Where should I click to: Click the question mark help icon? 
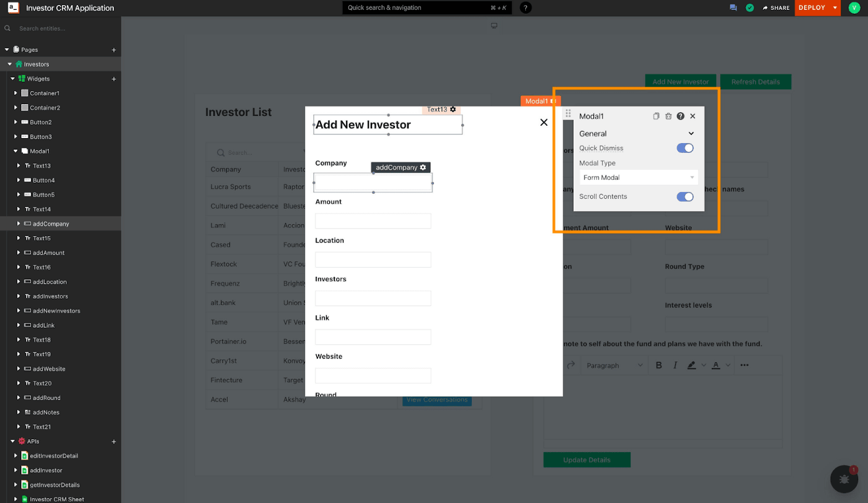(x=526, y=8)
